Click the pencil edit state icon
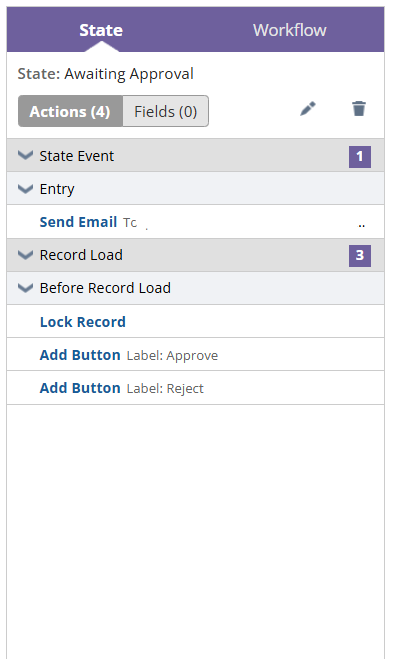Viewport: 404px width, 659px height. point(308,109)
